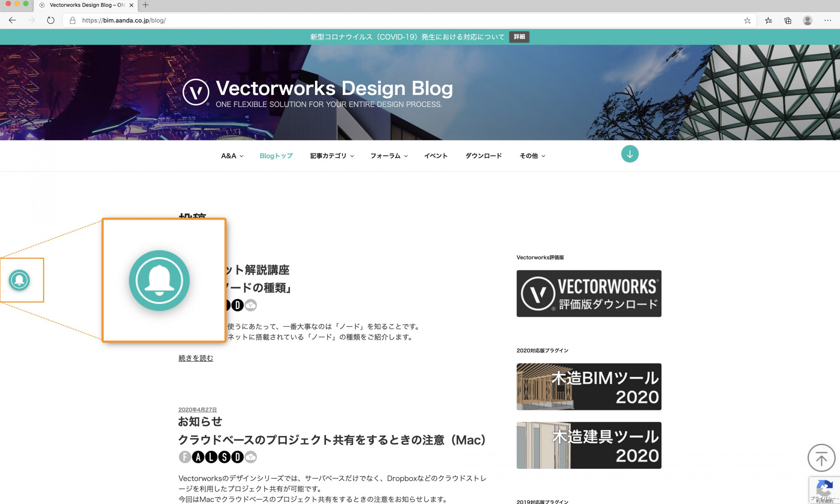Click the teal down-arrow circle button
Image resolution: width=840 pixels, height=504 pixels.
[630, 154]
